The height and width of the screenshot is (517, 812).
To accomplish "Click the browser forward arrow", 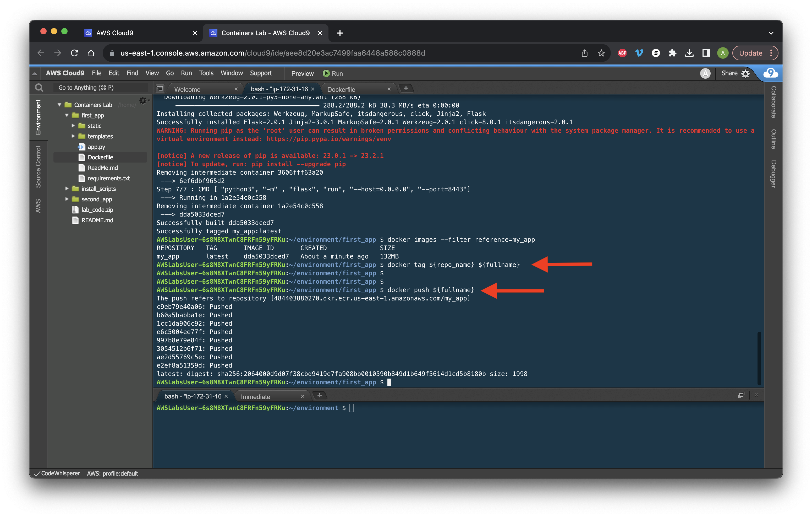I will click(58, 53).
